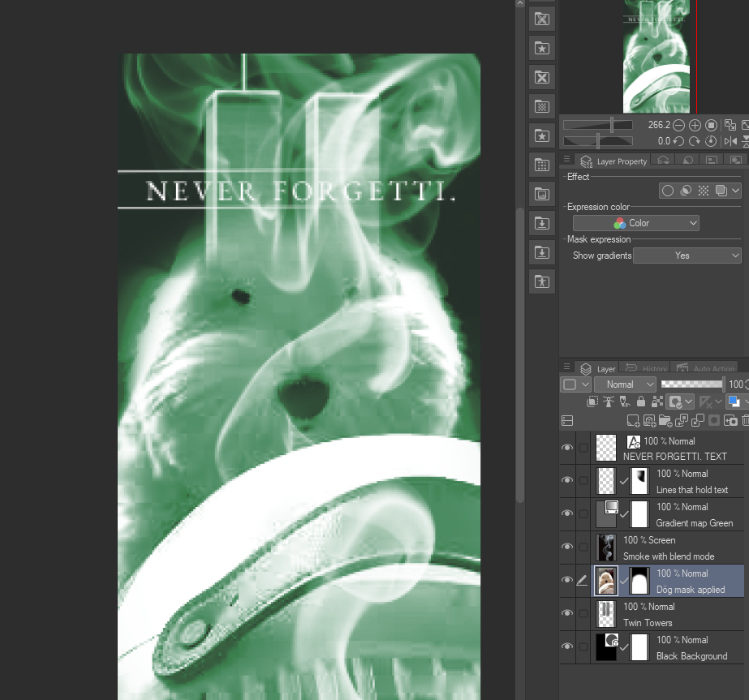Hide the Gradient map Green layer
Image resolution: width=749 pixels, height=700 pixels.
pyautogui.click(x=567, y=513)
